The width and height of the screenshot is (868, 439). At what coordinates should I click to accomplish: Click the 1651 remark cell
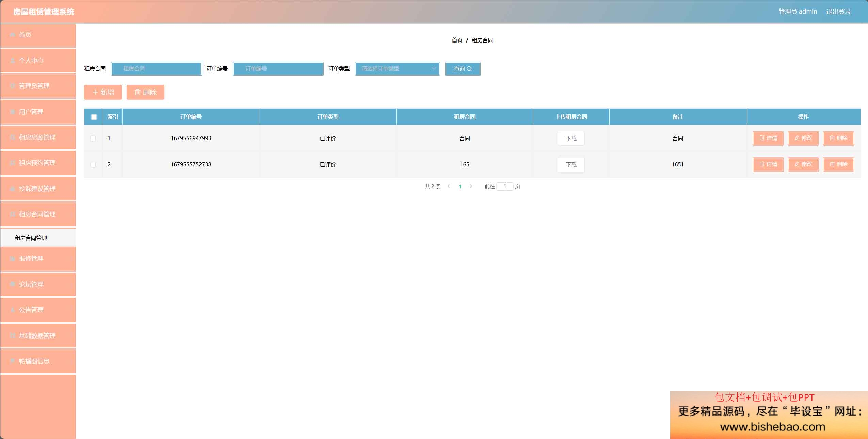point(678,165)
